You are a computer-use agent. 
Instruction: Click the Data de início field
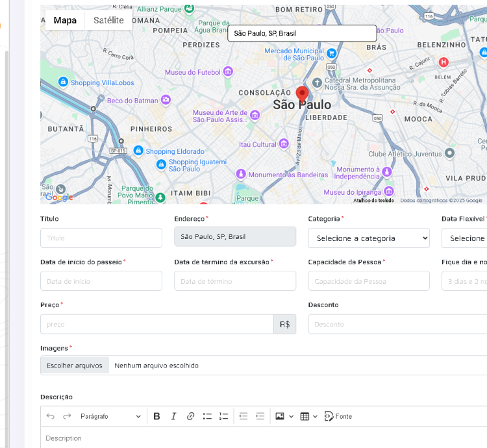tap(101, 281)
